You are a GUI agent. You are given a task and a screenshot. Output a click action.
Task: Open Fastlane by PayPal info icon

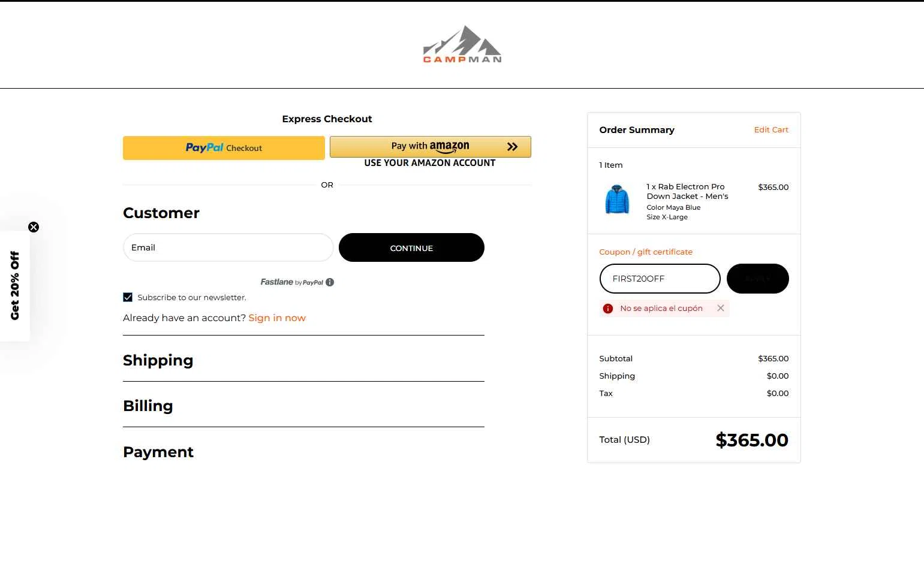click(330, 282)
